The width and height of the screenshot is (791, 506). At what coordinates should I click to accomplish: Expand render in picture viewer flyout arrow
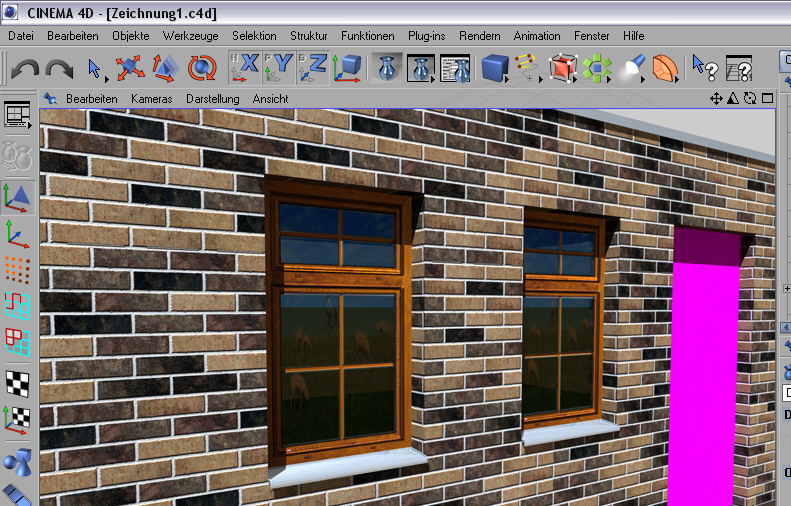pos(433,80)
